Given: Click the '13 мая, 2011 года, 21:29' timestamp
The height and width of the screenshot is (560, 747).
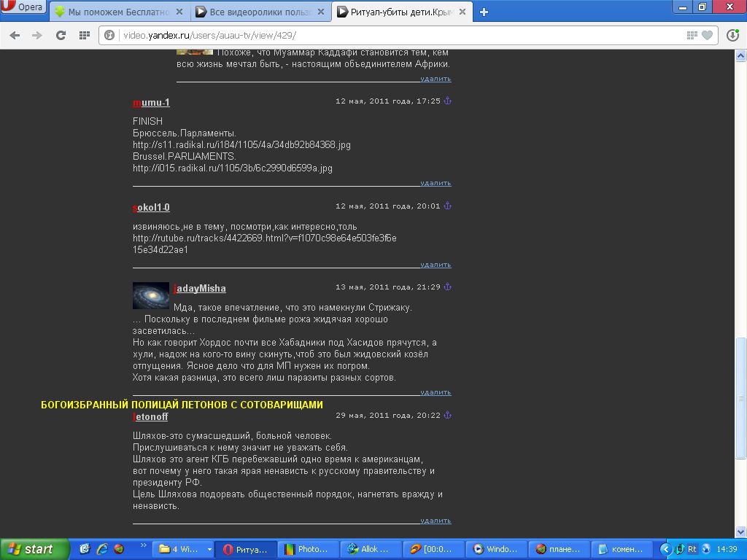Looking at the screenshot, I should click(388, 287).
